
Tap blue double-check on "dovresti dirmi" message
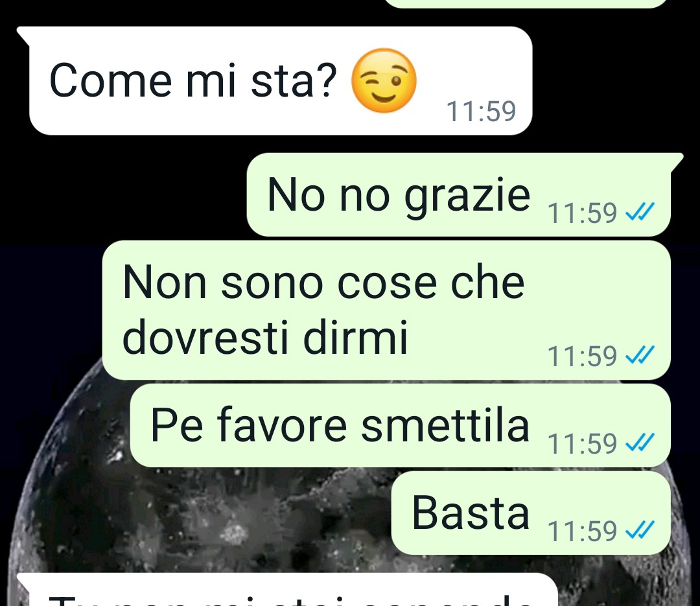coord(640,355)
